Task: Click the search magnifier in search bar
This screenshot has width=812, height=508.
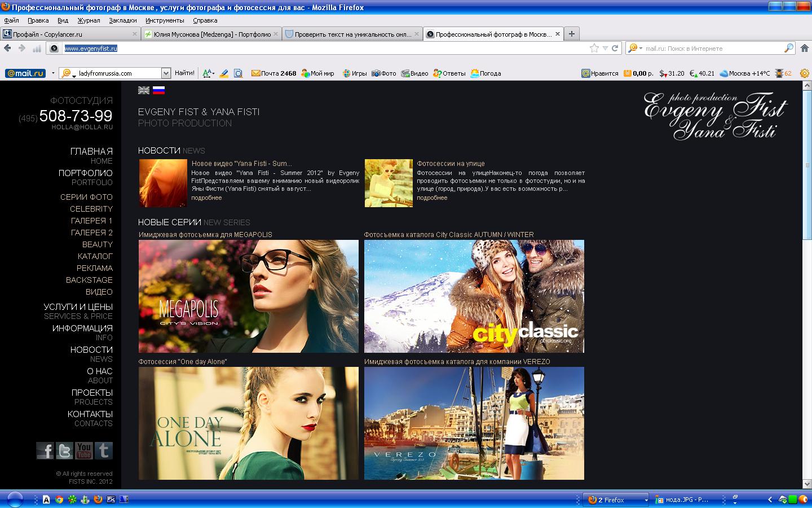Action: point(789,48)
